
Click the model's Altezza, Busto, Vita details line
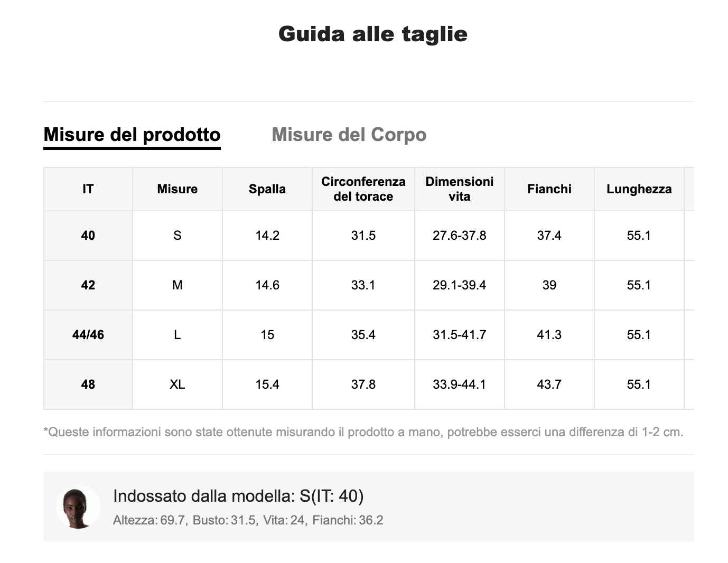[x=248, y=520]
